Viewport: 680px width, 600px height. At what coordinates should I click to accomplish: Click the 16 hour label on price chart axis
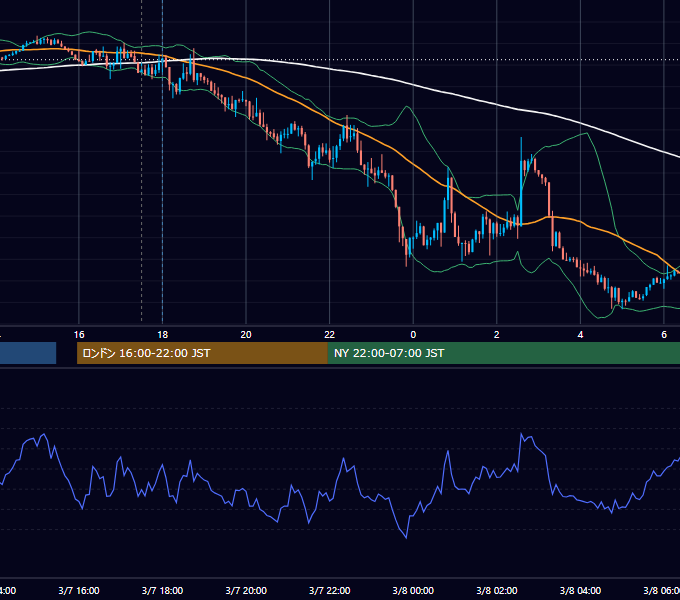(79, 335)
